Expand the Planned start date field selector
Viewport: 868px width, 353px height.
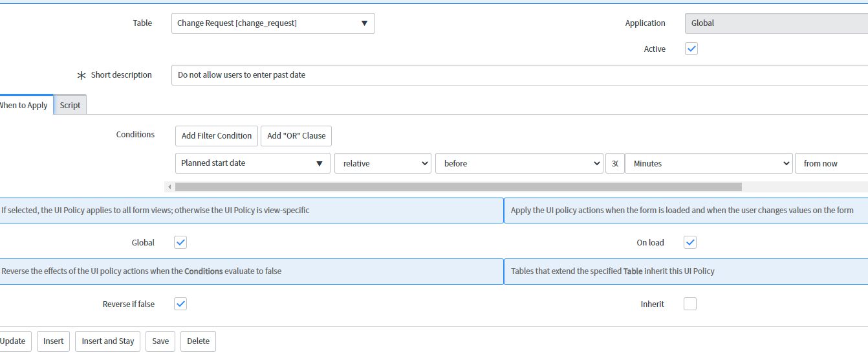point(253,163)
